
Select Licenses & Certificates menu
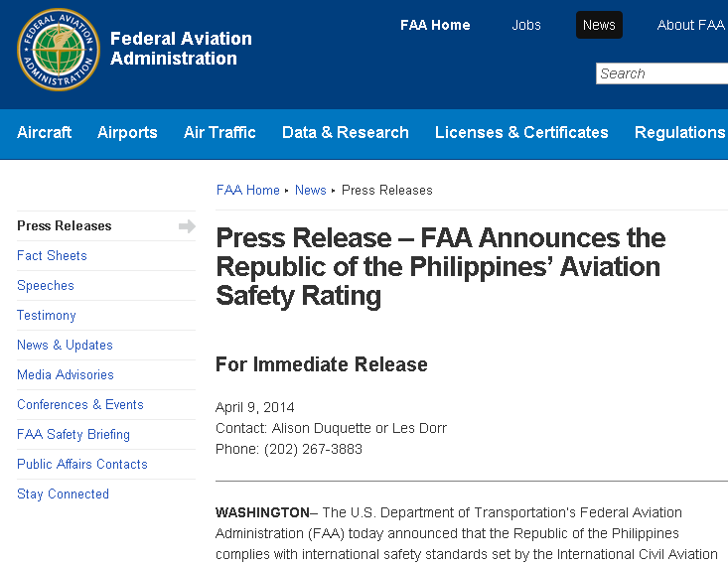pos(521,133)
